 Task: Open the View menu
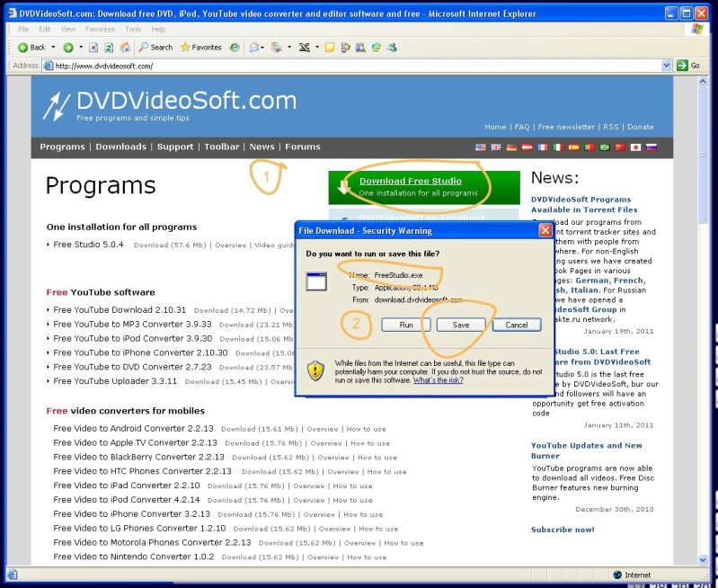(x=67, y=29)
